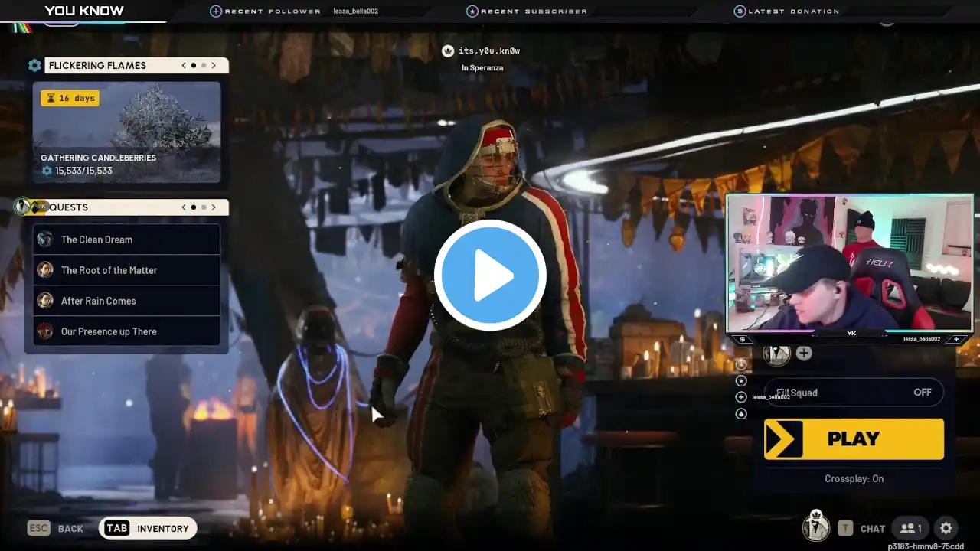This screenshot has width=980, height=551.
Task: Click the Latest Donation dollar icon
Action: coord(740,11)
